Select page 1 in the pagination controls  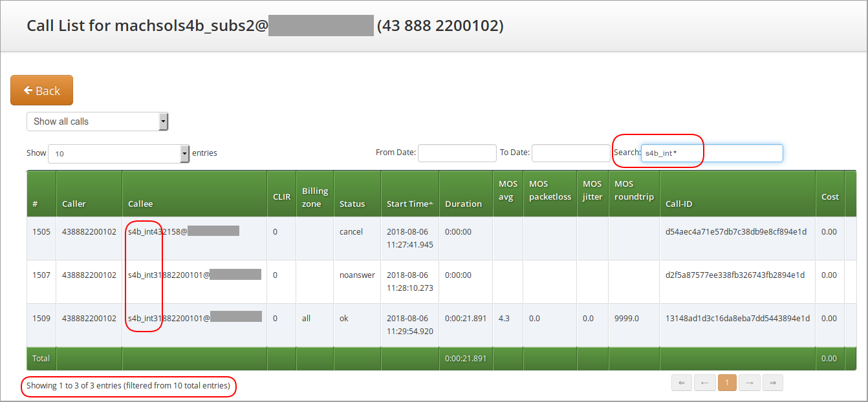[x=727, y=383]
